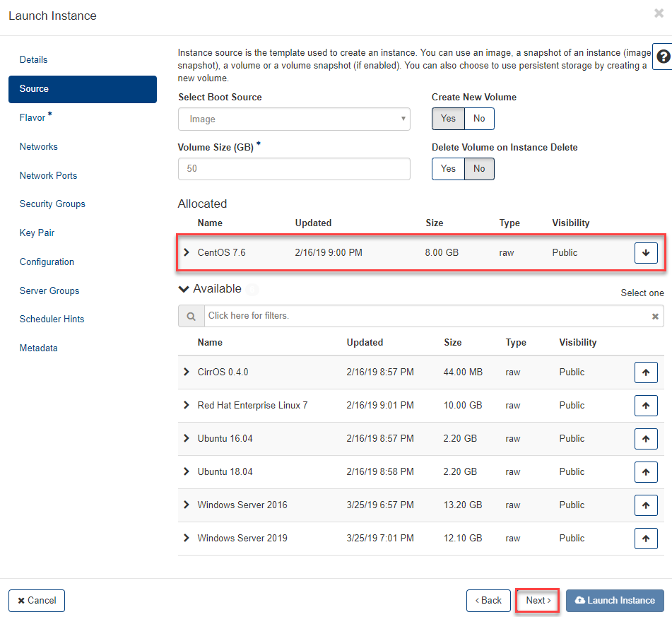
Task: Set Create New Volume to No
Action: pos(479,119)
